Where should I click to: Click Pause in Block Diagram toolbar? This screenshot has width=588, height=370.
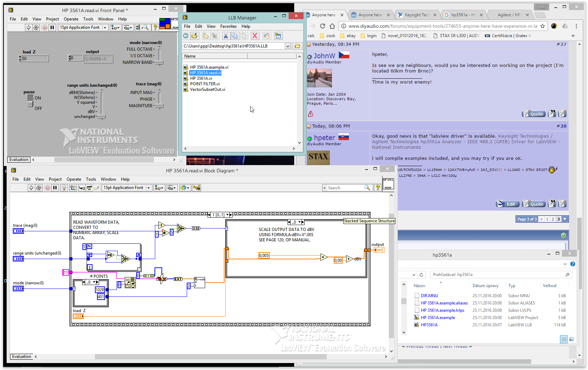(x=55, y=188)
